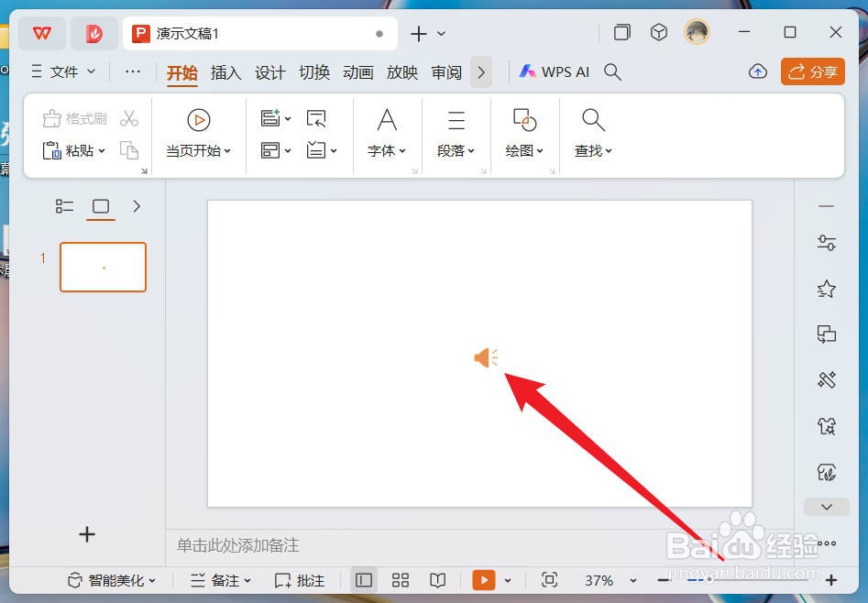Switch to slide sorter grid view
This screenshot has width=868, height=603.
coord(401,580)
